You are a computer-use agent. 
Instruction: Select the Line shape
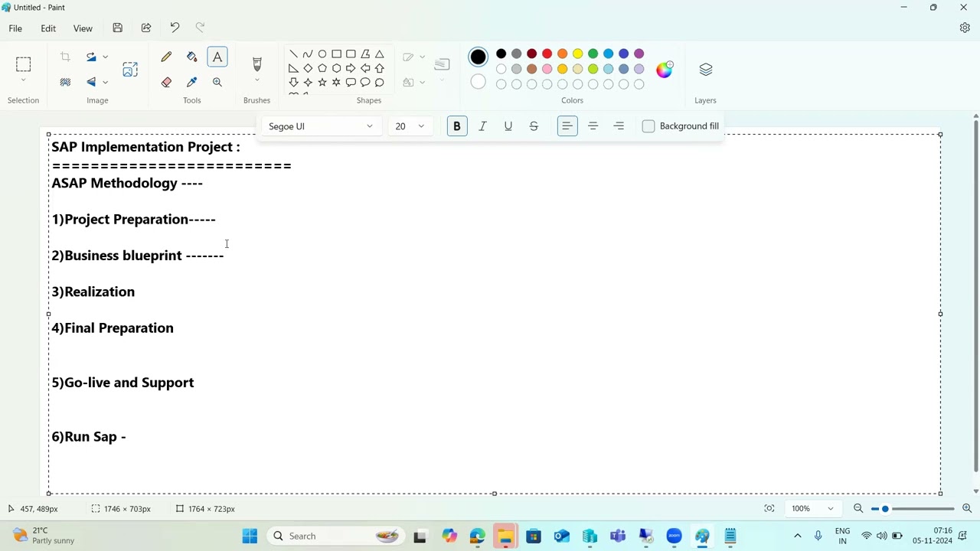tap(293, 54)
